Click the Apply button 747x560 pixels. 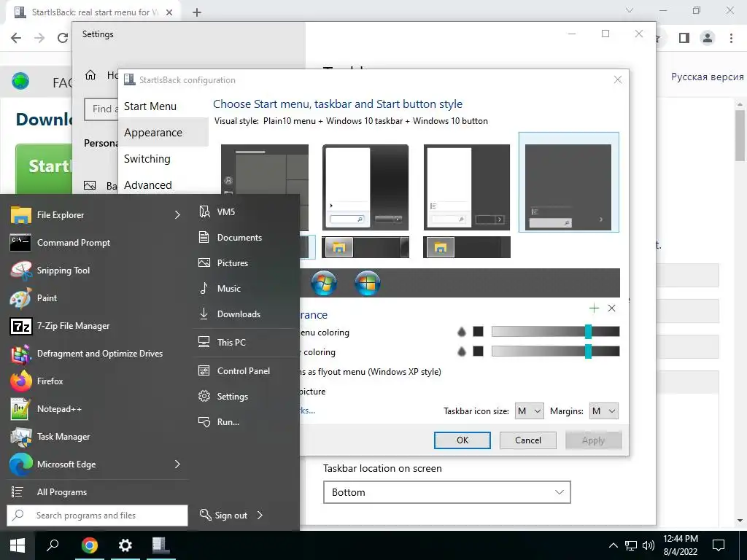pos(593,440)
